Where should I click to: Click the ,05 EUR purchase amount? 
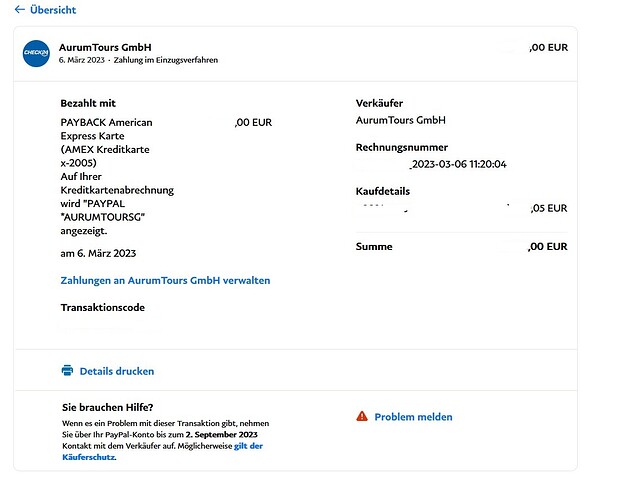pyautogui.click(x=548, y=209)
